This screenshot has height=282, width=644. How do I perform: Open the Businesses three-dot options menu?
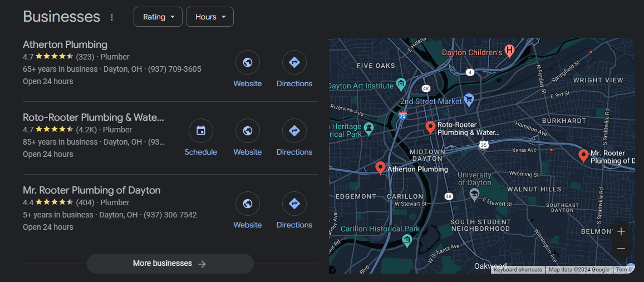pos(112,17)
